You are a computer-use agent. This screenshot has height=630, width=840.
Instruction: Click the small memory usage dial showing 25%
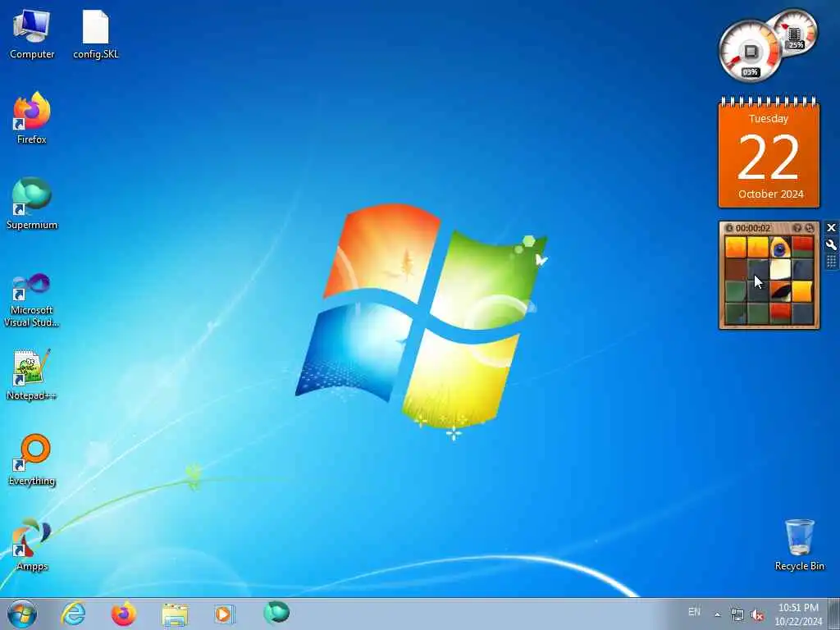point(794,32)
